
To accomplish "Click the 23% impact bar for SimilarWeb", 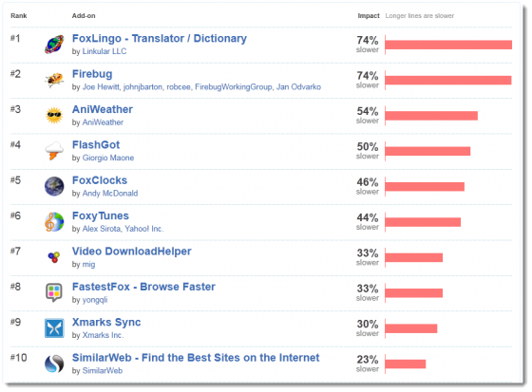I will [405, 364].
